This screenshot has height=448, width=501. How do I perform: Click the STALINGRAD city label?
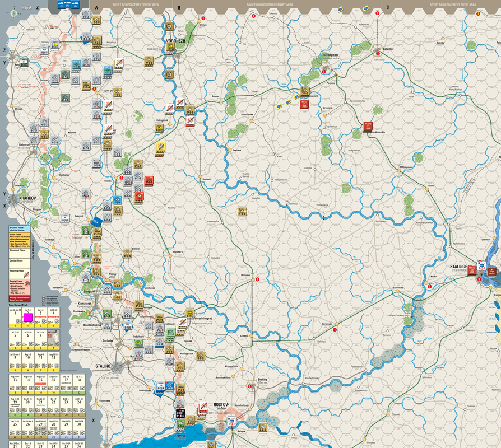461,267
